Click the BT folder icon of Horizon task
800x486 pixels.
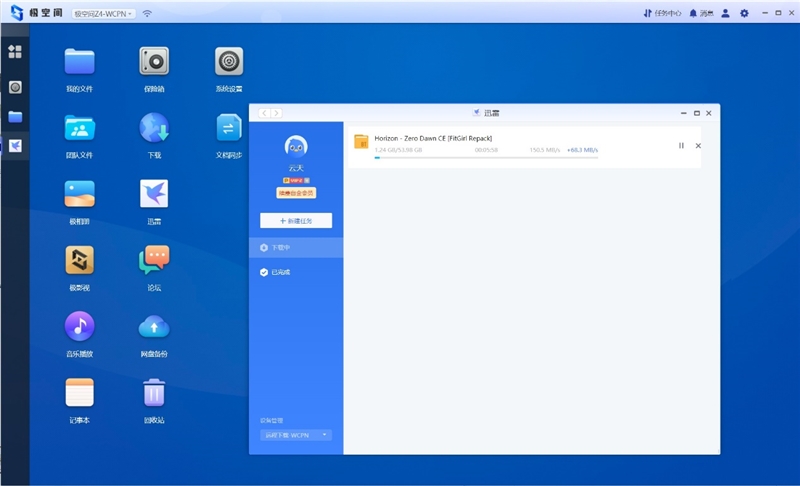[361, 142]
